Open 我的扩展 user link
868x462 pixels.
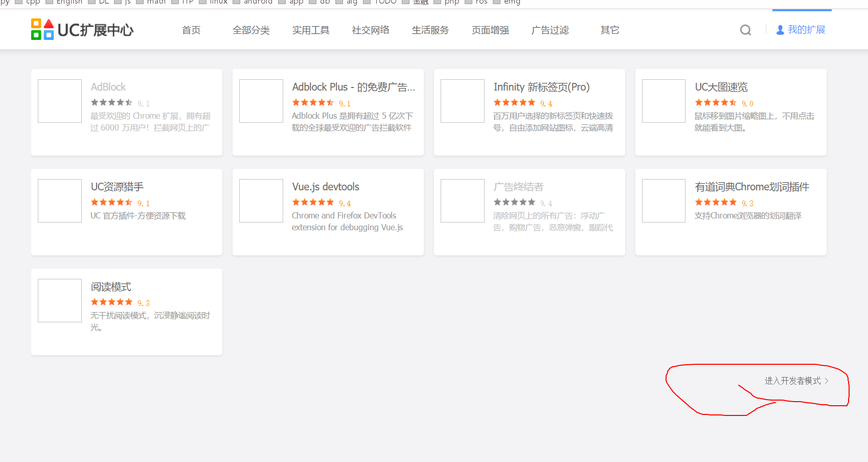click(x=801, y=30)
